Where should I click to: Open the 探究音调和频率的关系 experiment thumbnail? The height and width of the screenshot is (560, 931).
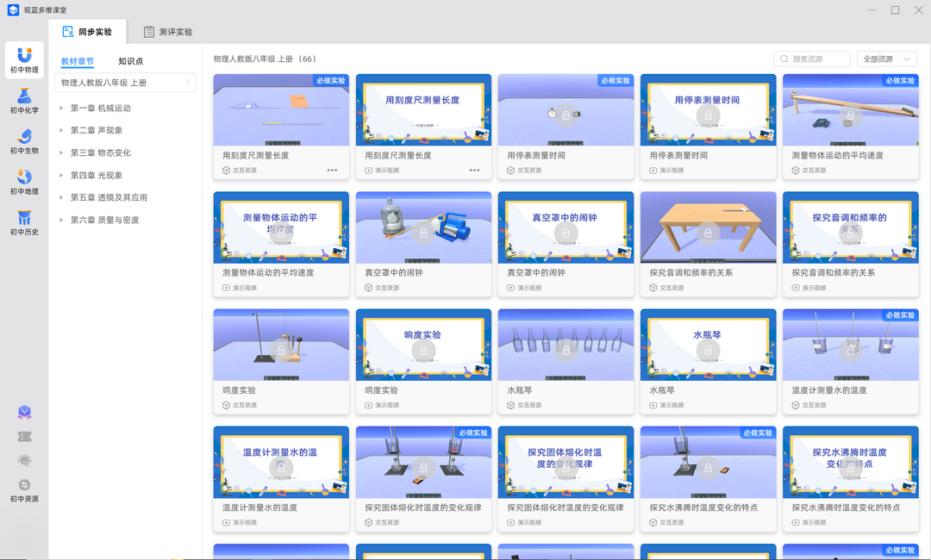[708, 227]
